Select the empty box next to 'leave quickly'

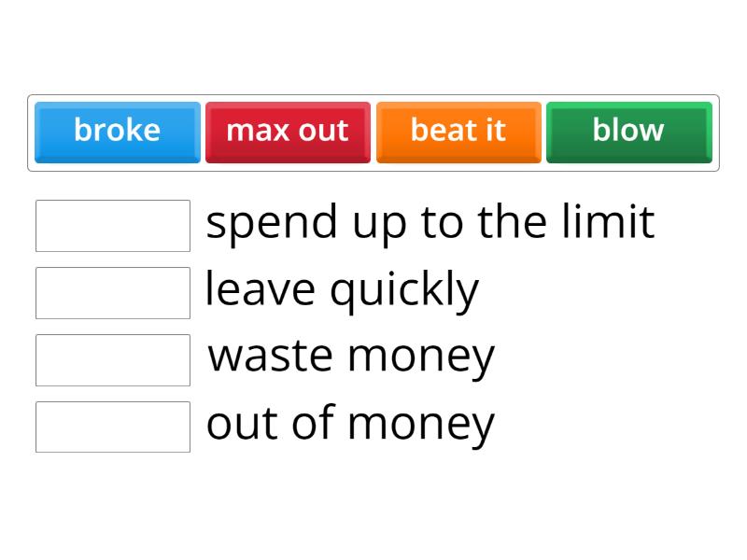pyautogui.click(x=113, y=293)
